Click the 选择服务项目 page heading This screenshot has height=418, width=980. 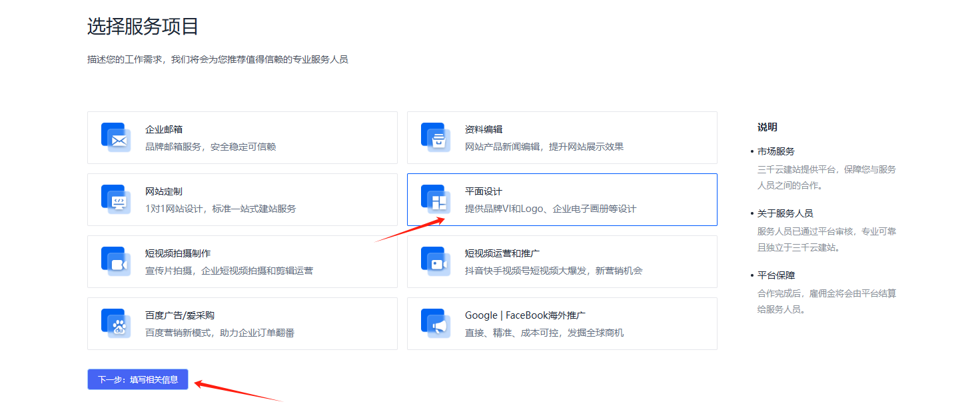pos(143,27)
